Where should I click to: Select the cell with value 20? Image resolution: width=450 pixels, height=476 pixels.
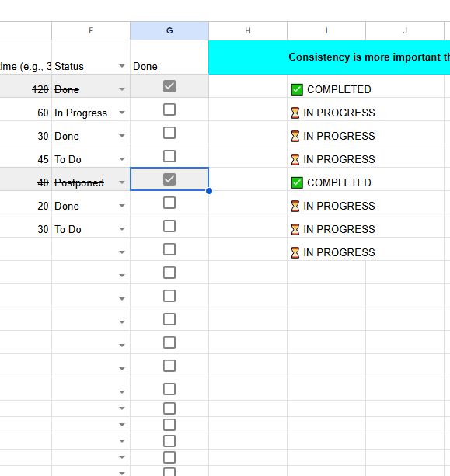pos(26,203)
